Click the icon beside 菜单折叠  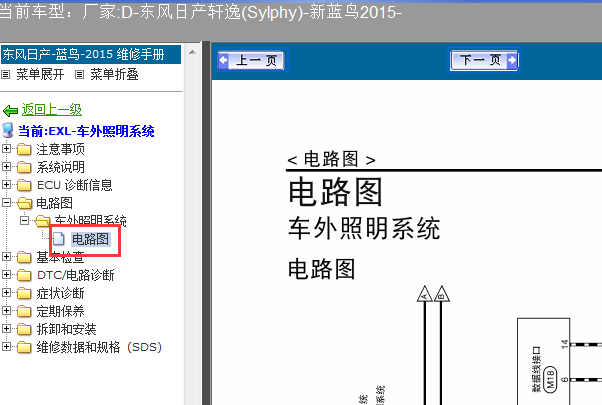pos(79,74)
